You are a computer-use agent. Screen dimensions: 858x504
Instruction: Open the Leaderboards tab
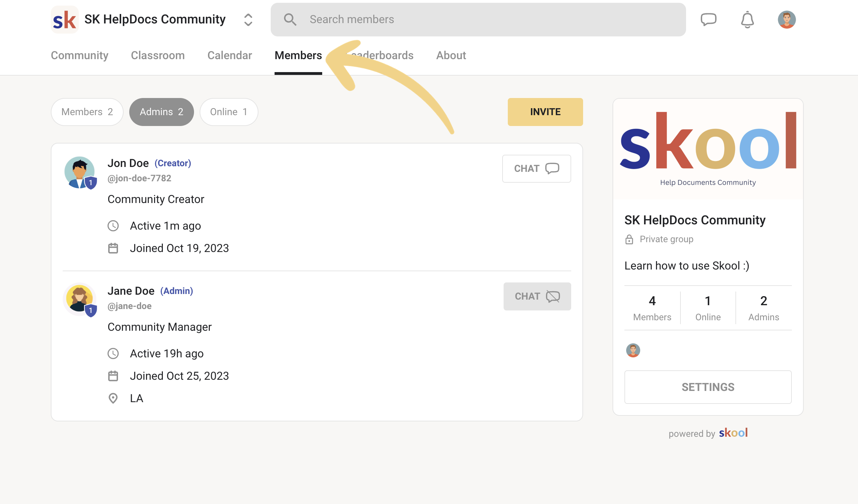pyautogui.click(x=379, y=55)
